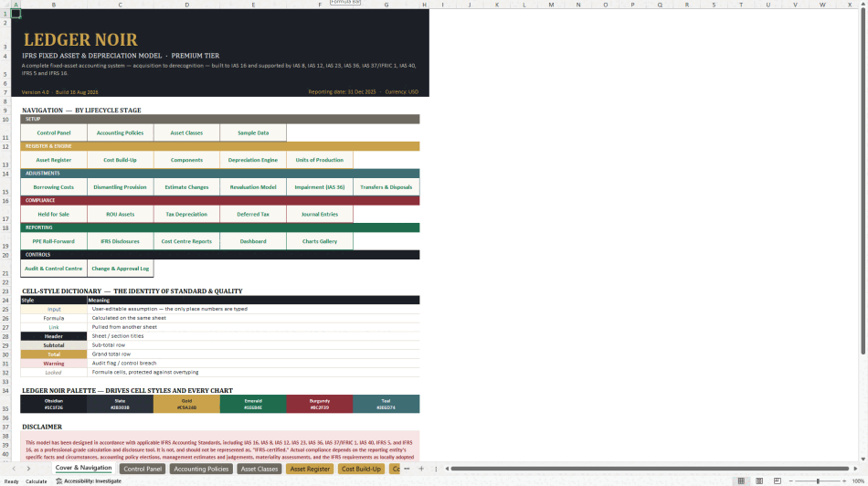Click the Select All corner triangle
Viewport: 868px width, 486px height.
click(x=5, y=5)
